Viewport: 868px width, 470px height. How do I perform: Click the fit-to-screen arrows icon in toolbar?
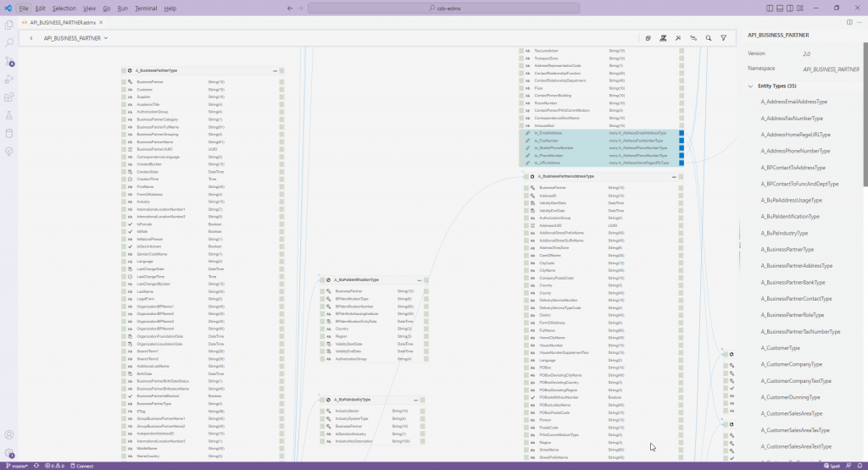(x=678, y=38)
